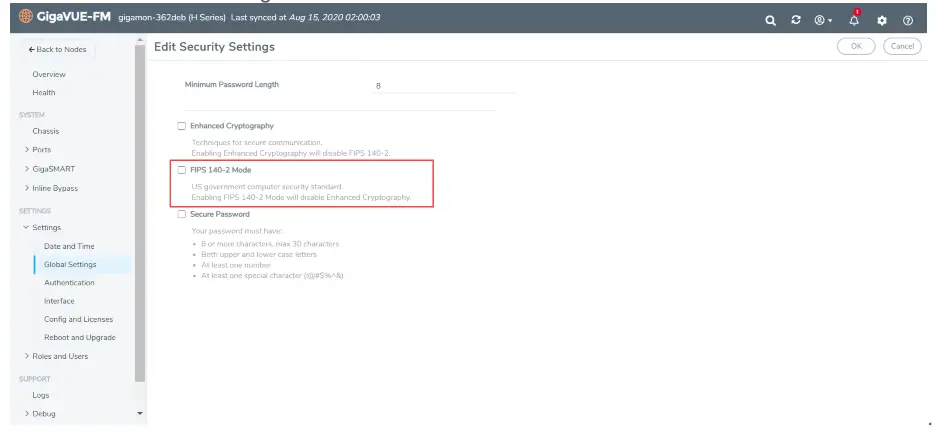This screenshot has height=438, width=945.
Task: Go to the Overview page
Action: [x=49, y=74]
